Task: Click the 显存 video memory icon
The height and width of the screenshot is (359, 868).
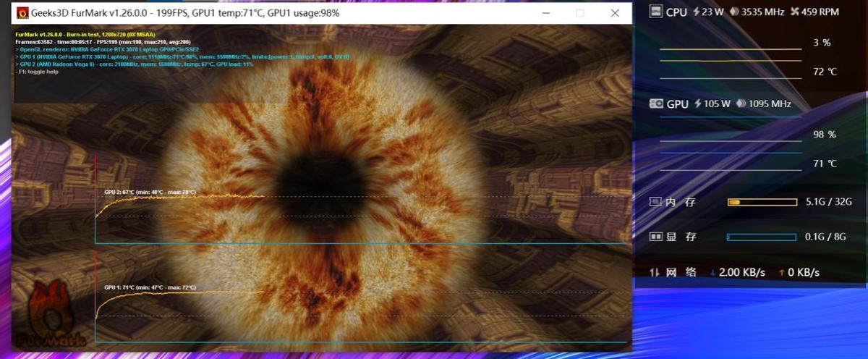Action: 656,236
